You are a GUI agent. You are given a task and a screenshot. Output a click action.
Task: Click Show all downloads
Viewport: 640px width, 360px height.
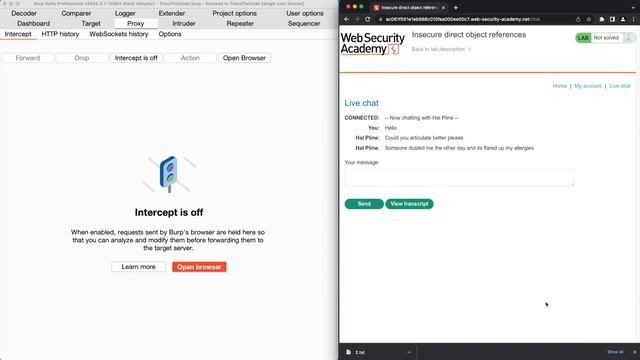615,352
